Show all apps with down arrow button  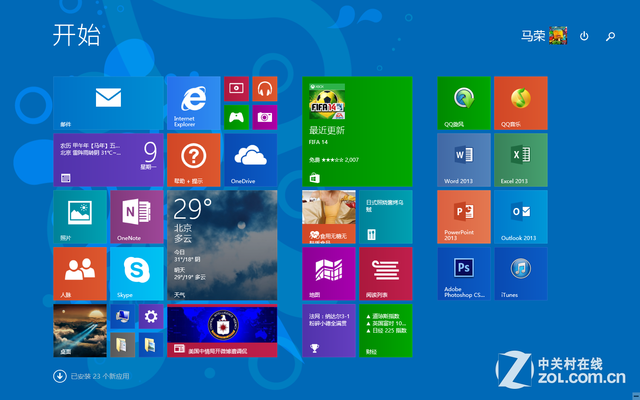pos(60,376)
